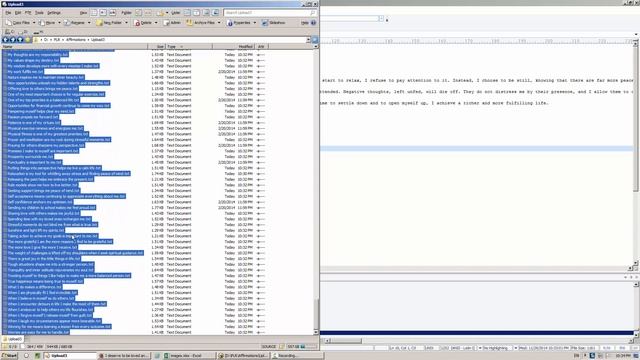The image size is (640, 360).
Task: Click the New Folder toolbar button
Action: 109,23
